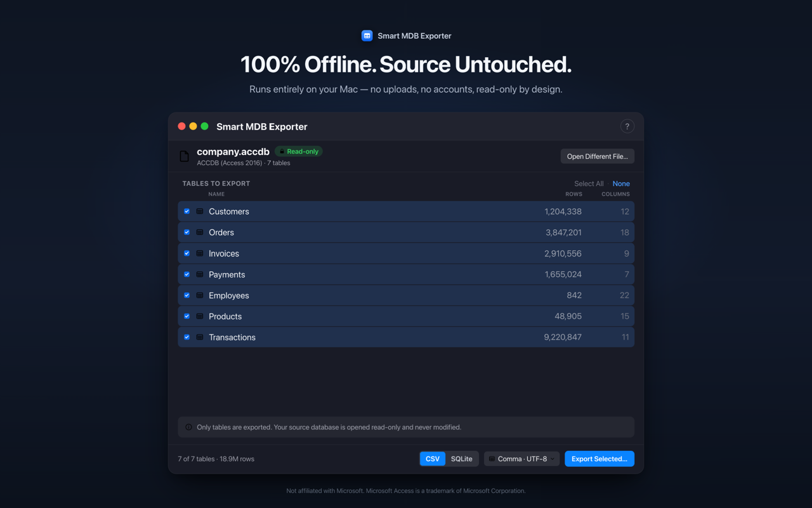Click the table icon beside Employees
812x508 pixels.
point(200,295)
